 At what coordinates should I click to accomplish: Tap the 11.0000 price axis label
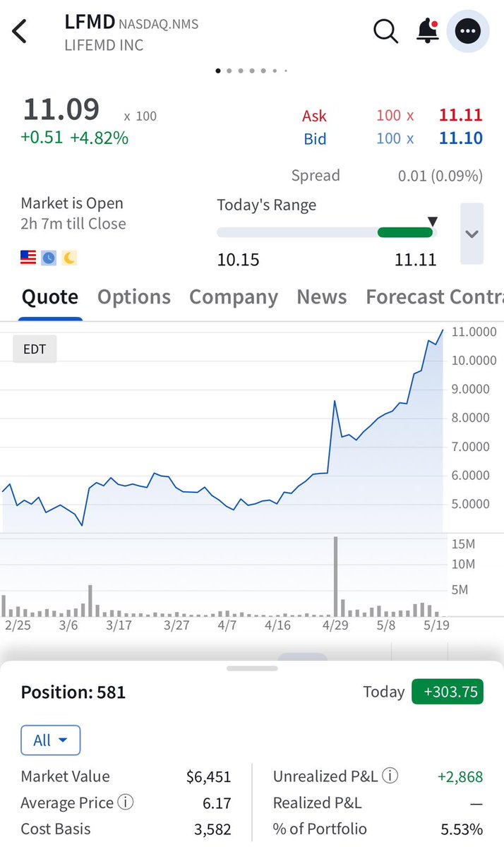[x=474, y=332]
